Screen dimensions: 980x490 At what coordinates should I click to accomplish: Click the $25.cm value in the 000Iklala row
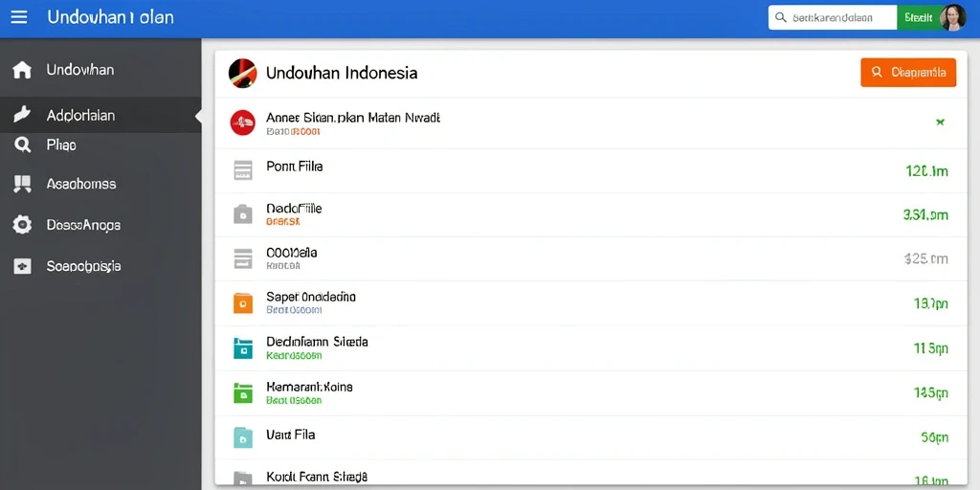[925, 258]
